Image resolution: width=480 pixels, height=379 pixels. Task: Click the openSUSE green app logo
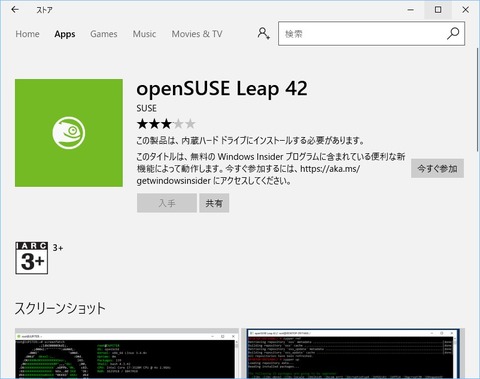click(69, 133)
